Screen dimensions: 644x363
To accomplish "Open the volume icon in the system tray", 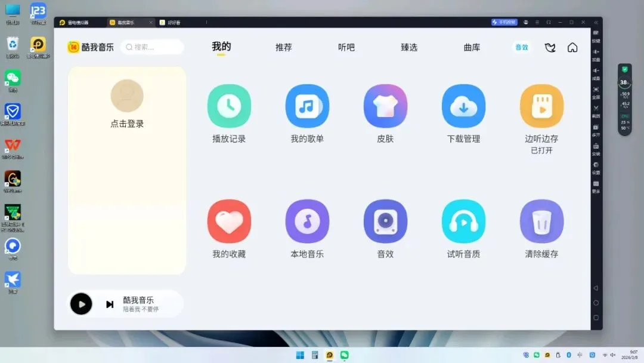I will point(613,355).
